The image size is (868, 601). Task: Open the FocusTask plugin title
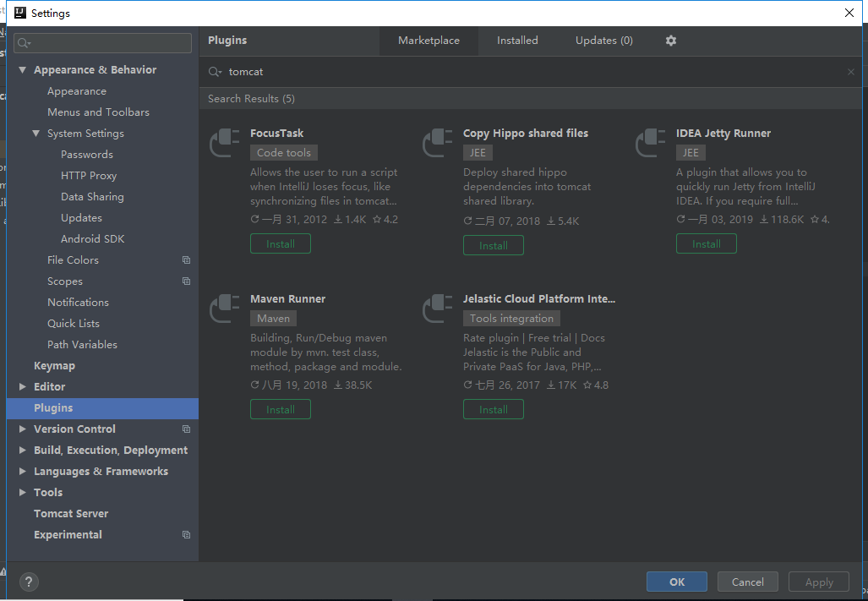[x=276, y=134]
